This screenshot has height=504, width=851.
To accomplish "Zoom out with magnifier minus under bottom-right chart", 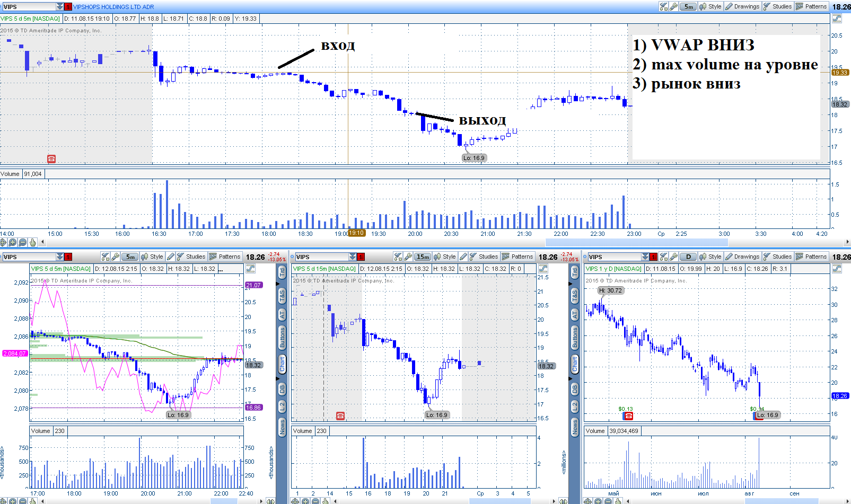I will point(608,501).
